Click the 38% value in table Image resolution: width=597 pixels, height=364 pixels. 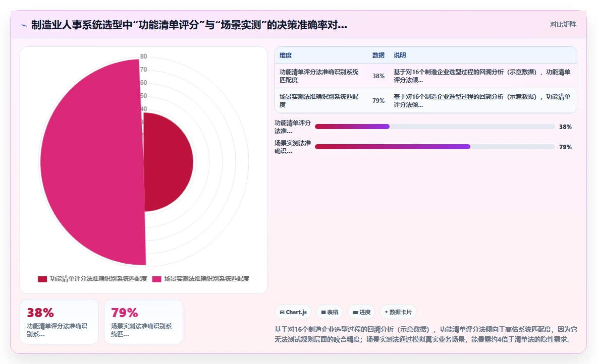[378, 76]
